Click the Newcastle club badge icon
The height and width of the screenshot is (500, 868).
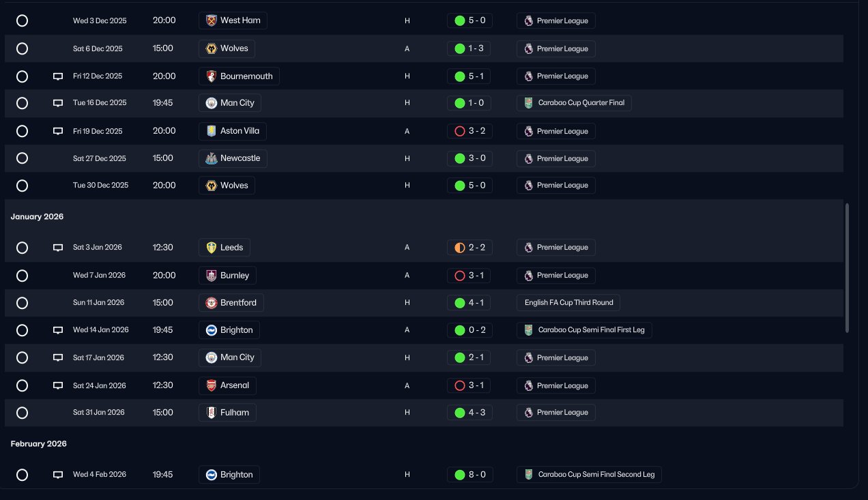[211, 158]
